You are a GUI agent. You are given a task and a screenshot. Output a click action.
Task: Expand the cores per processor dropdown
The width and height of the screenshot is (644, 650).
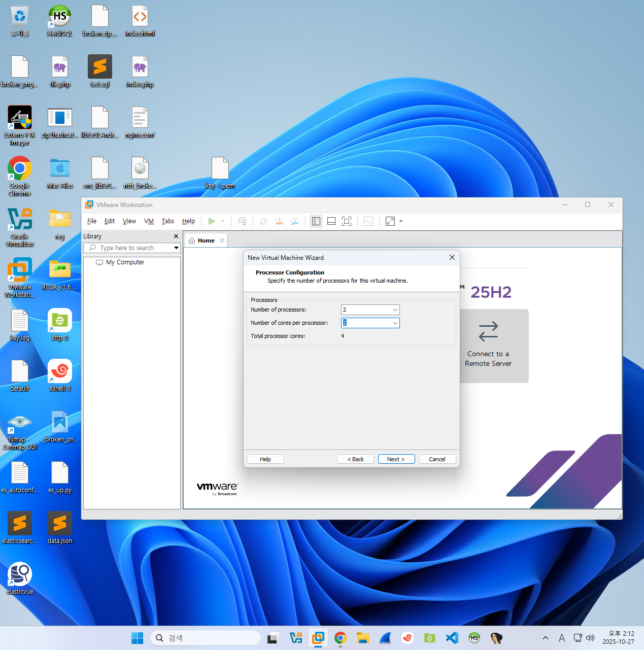[x=395, y=323]
